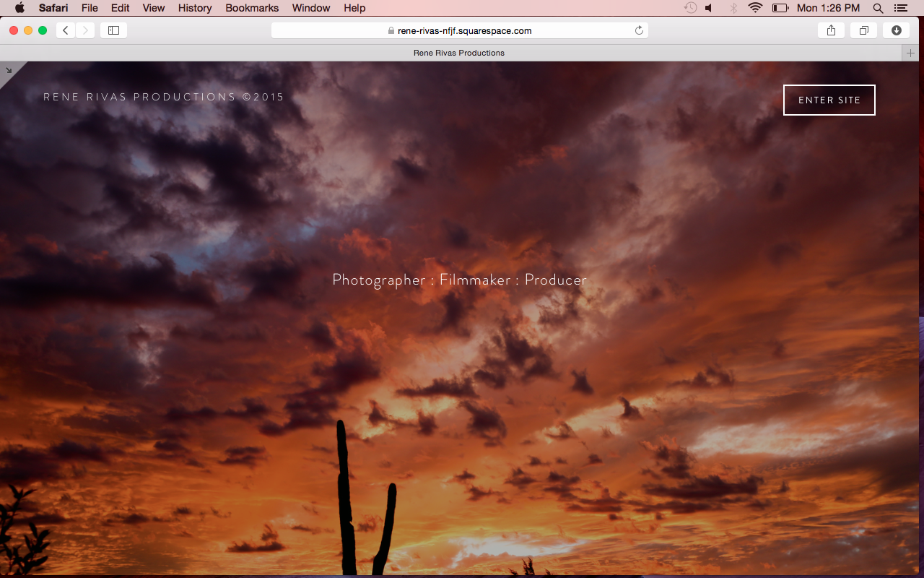The height and width of the screenshot is (578, 924).
Task: Open the Apple menu
Action: click(19, 8)
